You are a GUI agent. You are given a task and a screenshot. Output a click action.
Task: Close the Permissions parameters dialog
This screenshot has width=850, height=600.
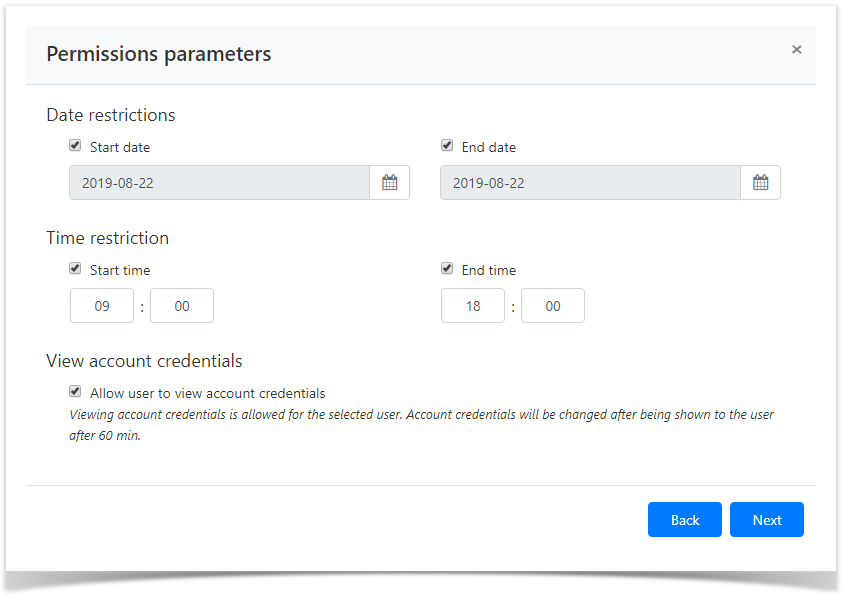click(797, 49)
